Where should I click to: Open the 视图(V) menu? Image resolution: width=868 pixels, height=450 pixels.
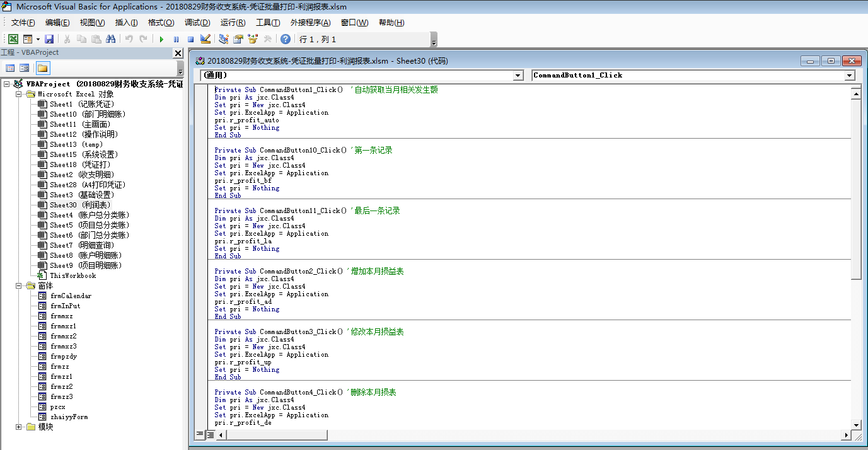pyautogui.click(x=92, y=23)
